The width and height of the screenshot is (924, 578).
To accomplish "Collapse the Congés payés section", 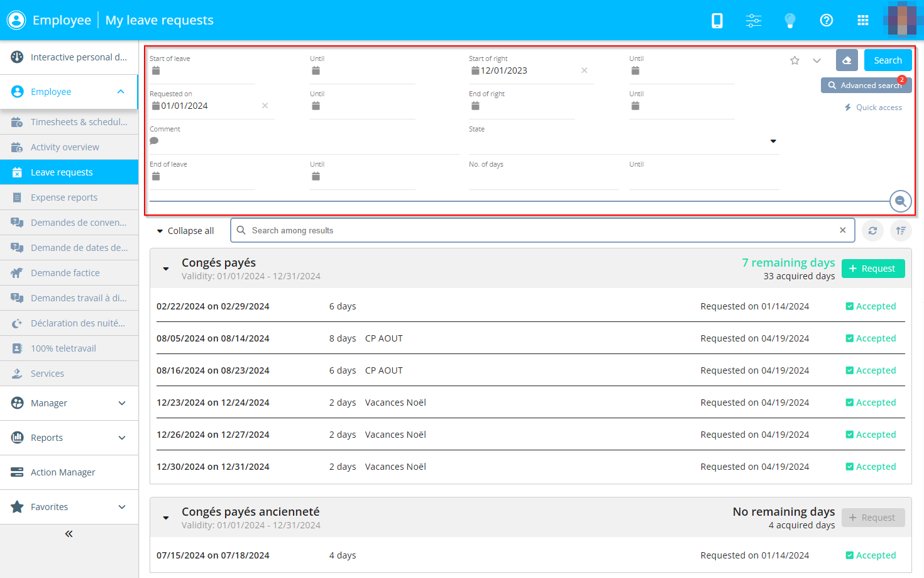I will point(166,269).
